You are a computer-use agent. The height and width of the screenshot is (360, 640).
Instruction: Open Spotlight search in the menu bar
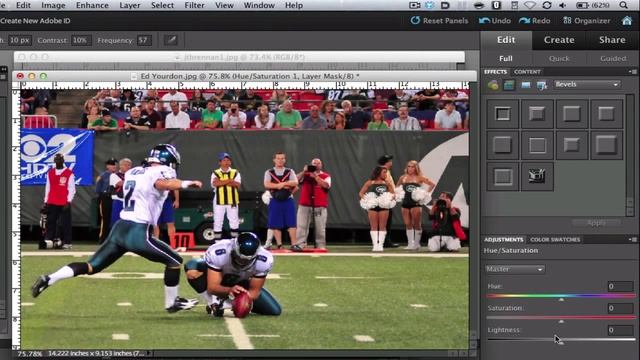coord(623,5)
